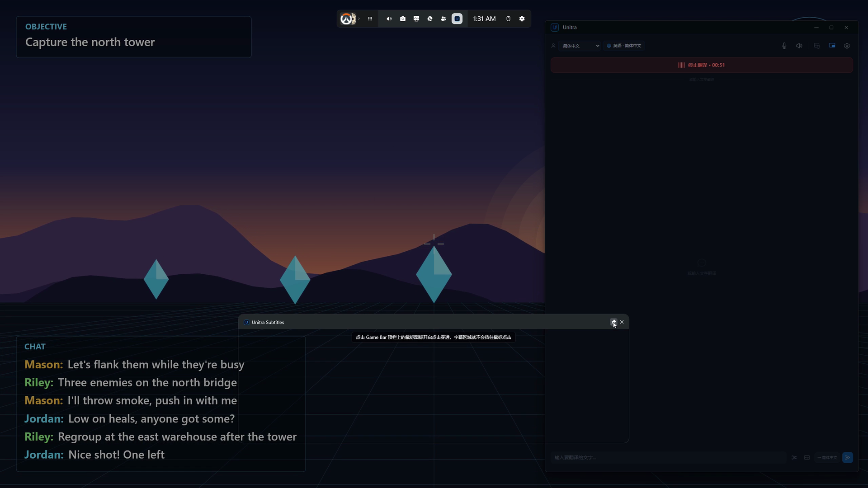Toggle the subtitle overlay window icon in Unitra
The height and width of the screenshot is (488, 868).
click(832, 46)
